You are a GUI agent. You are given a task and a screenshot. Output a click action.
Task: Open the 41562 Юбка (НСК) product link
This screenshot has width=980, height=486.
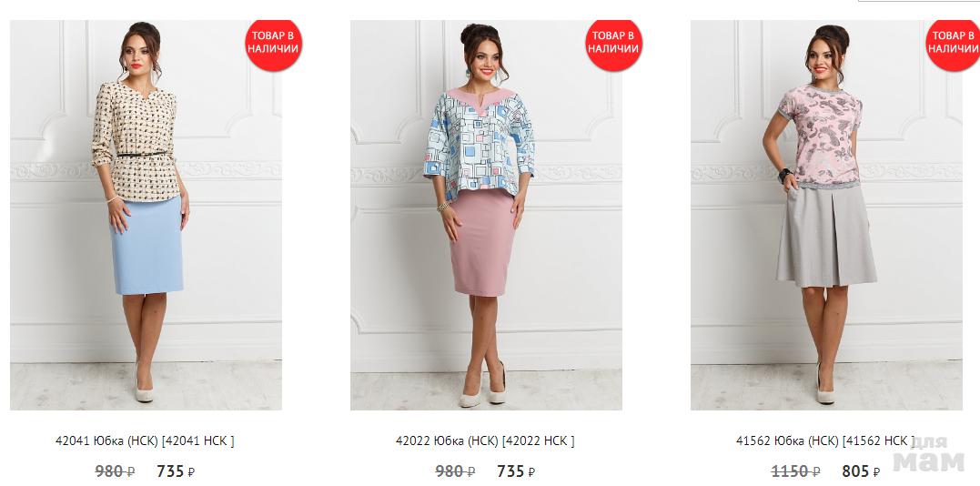click(825, 441)
